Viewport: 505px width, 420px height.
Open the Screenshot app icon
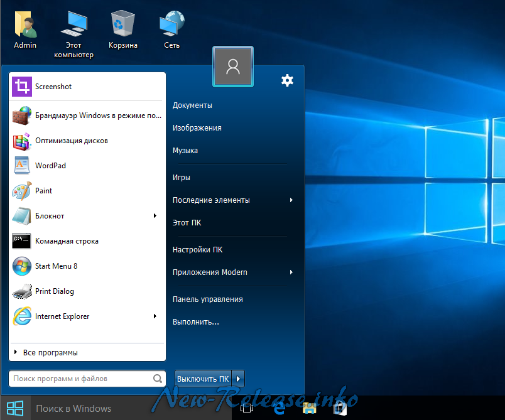tap(22, 87)
